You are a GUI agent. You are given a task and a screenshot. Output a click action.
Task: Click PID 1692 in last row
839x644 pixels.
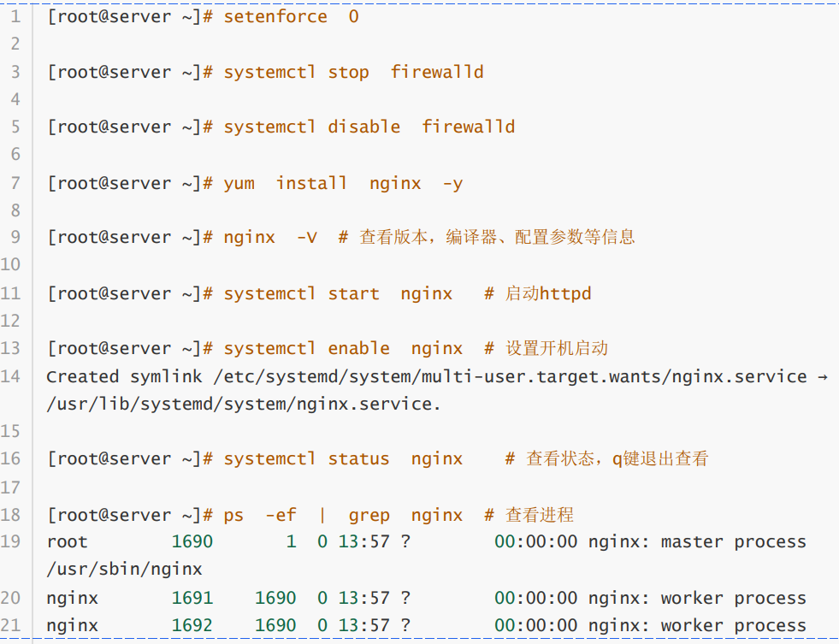point(192,626)
